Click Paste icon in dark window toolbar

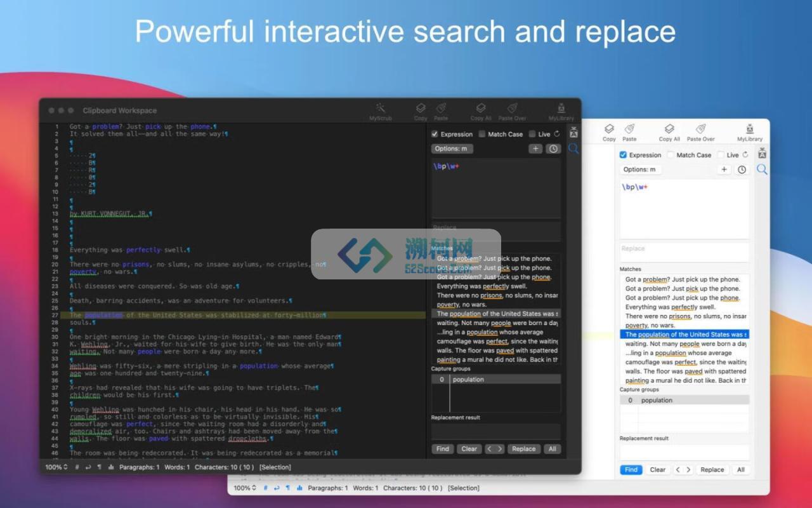pyautogui.click(x=441, y=111)
